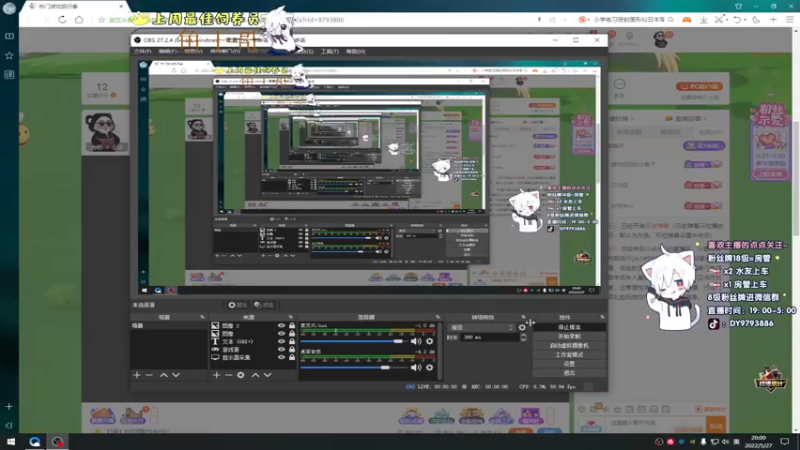Move the selected source down
The height and width of the screenshot is (450, 800).
pyautogui.click(x=268, y=375)
